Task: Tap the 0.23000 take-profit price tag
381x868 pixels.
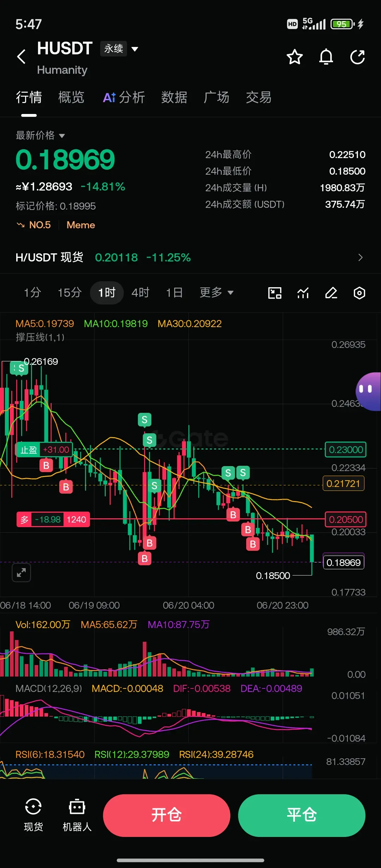Action: point(345,450)
